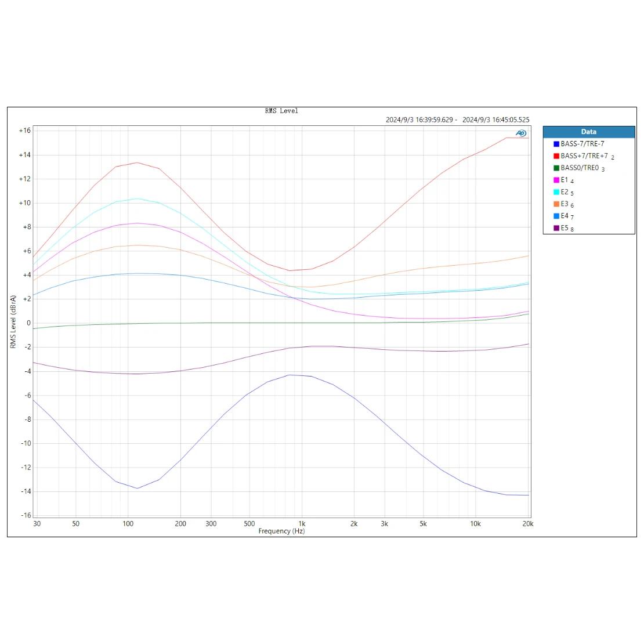Click the lowest curve's trough near 100 Hz
644x644 pixels.
pyautogui.click(x=138, y=488)
